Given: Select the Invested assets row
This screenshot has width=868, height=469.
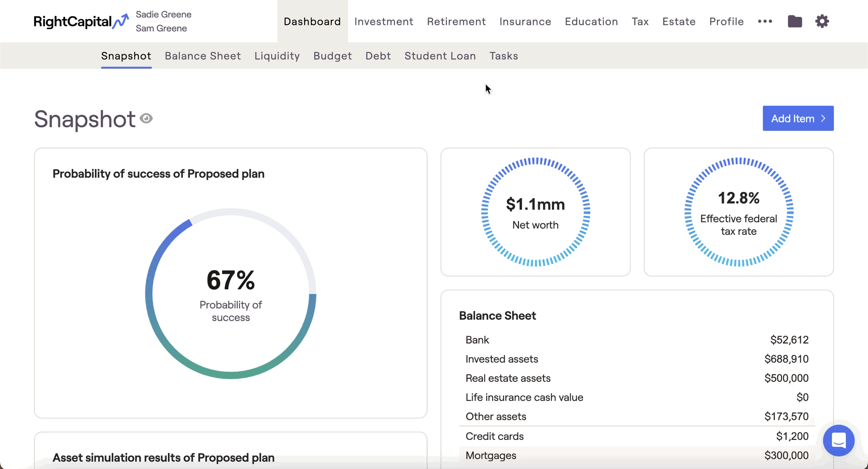Looking at the screenshot, I should 637,359.
